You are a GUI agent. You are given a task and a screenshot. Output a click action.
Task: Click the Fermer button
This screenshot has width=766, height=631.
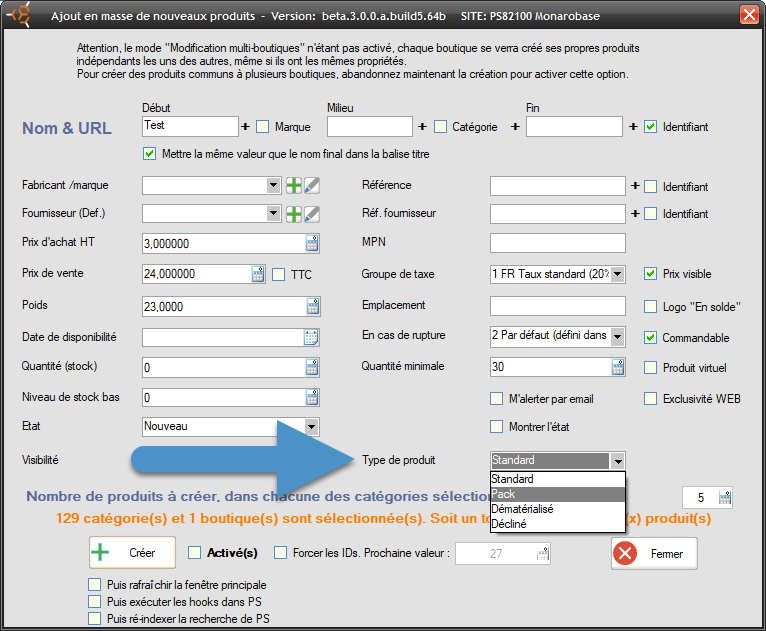654,553
